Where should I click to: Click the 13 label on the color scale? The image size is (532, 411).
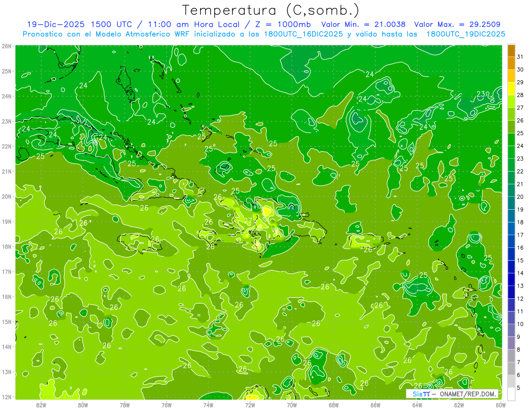[x=520, y=286]
